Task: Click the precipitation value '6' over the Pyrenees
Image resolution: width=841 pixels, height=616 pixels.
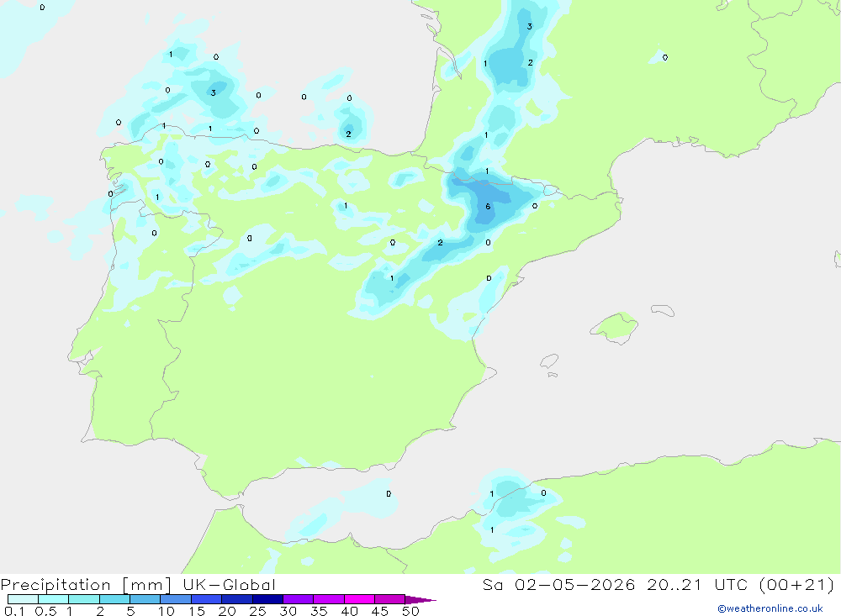Action: tap(488, 207)
